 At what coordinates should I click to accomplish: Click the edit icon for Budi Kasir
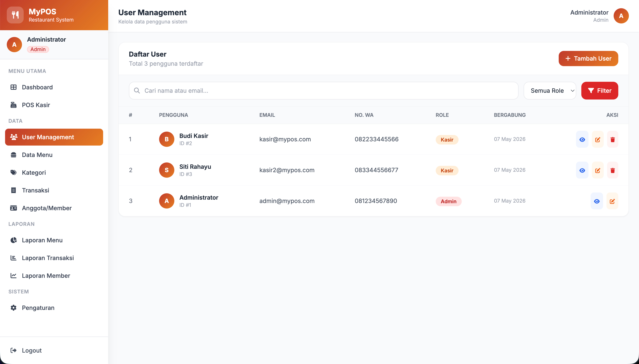(598, 139)
